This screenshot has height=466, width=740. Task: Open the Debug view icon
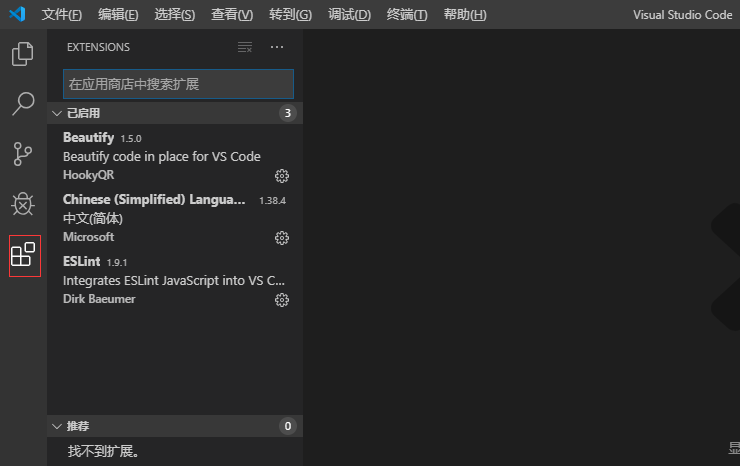[x=23, y=204]
